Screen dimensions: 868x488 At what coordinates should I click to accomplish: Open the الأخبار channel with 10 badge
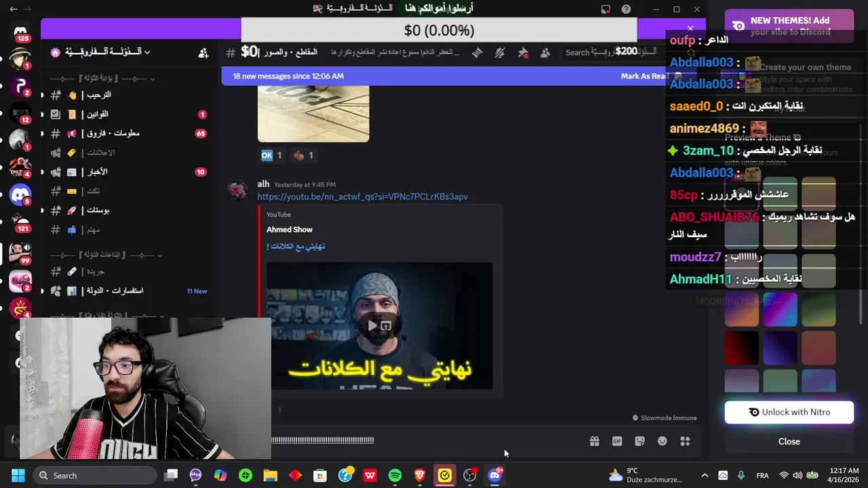pos(129,171)
